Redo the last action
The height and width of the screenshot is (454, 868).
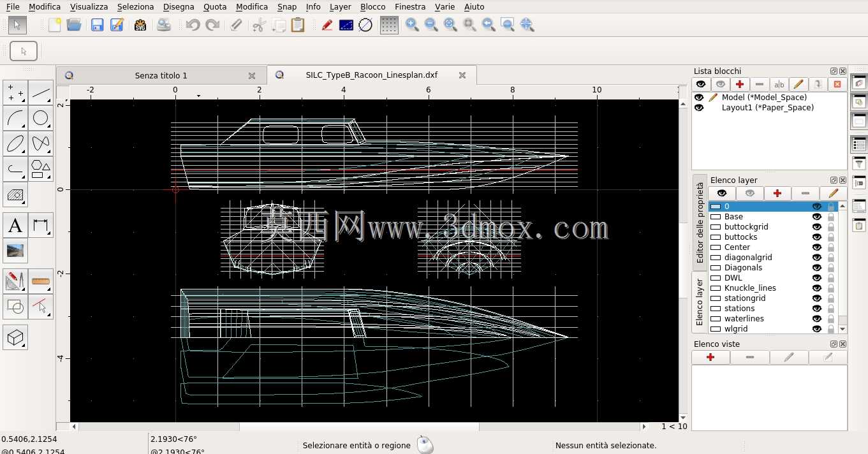tap(212, 25)
